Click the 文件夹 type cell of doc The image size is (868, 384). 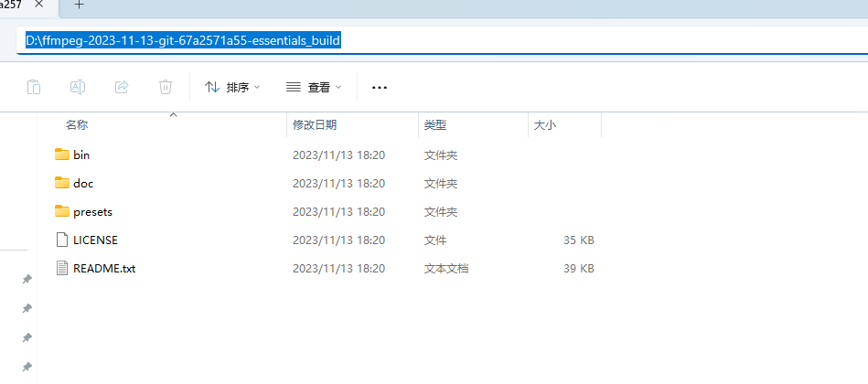coord(441,183)
